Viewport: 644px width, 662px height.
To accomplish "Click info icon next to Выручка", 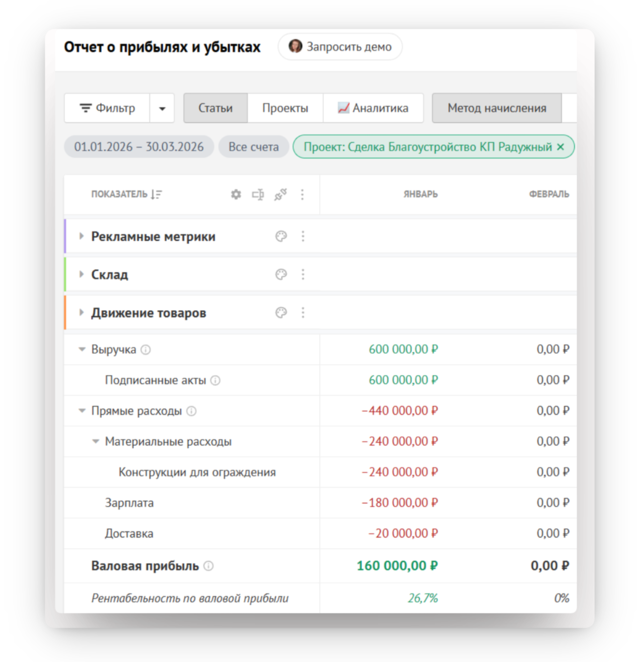I will pos(146,350).
